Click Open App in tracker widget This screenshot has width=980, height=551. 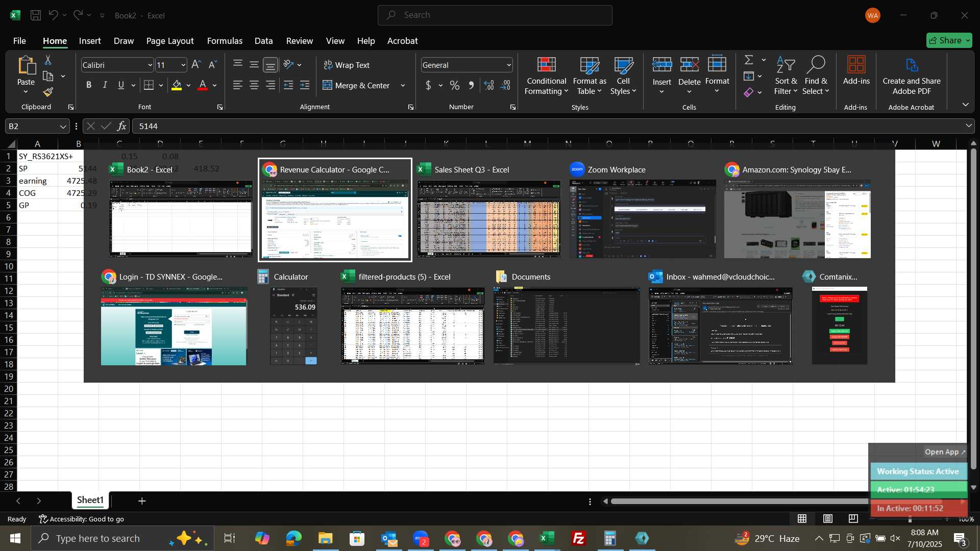point(945,452)
